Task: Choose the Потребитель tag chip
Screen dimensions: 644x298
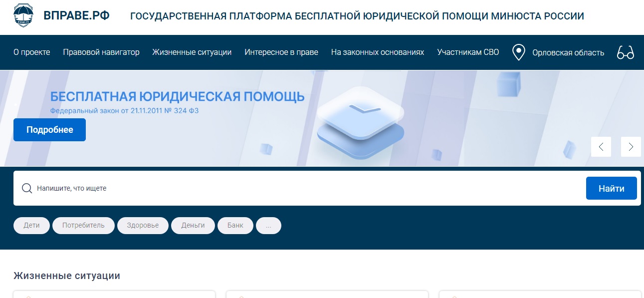Action: point(83,226)
